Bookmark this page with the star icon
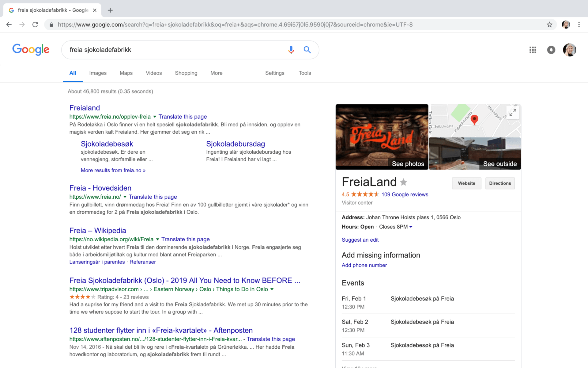The image size is (588, 368). [549, 25]
